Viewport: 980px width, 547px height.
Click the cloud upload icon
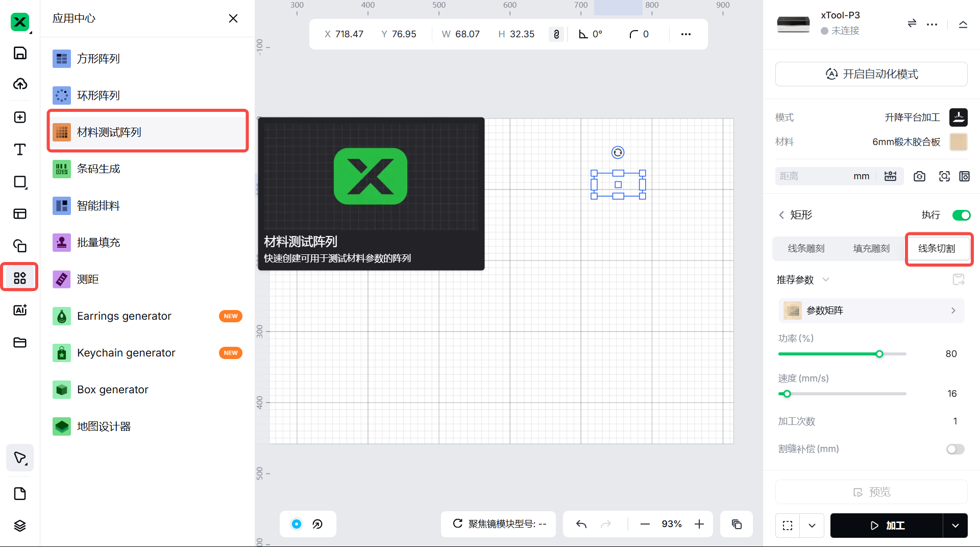point(20,84)
